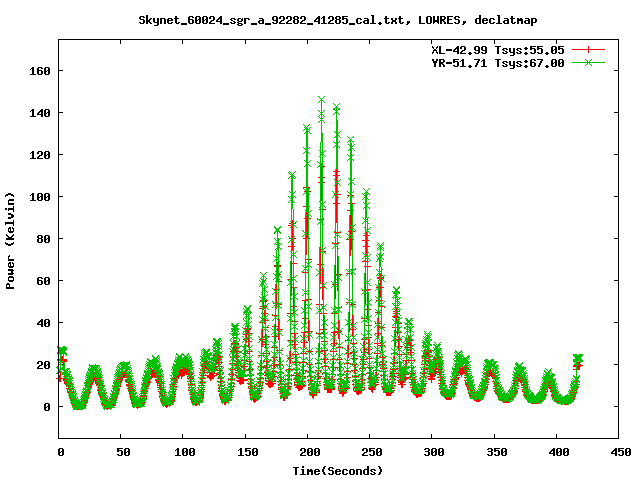Click the green YR legend line sample

(x=588, y=62)
